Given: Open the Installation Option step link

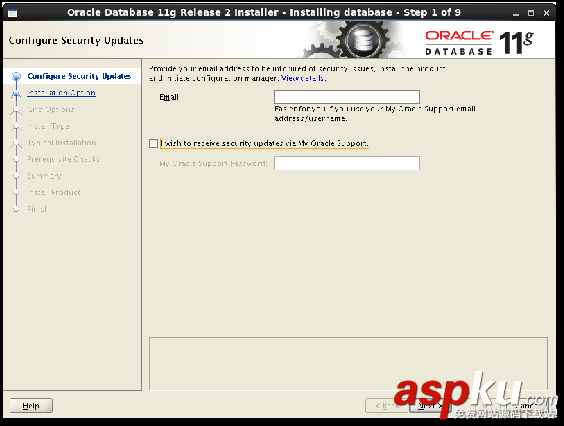Looking at the screenshot, I should tap(62, 93).
